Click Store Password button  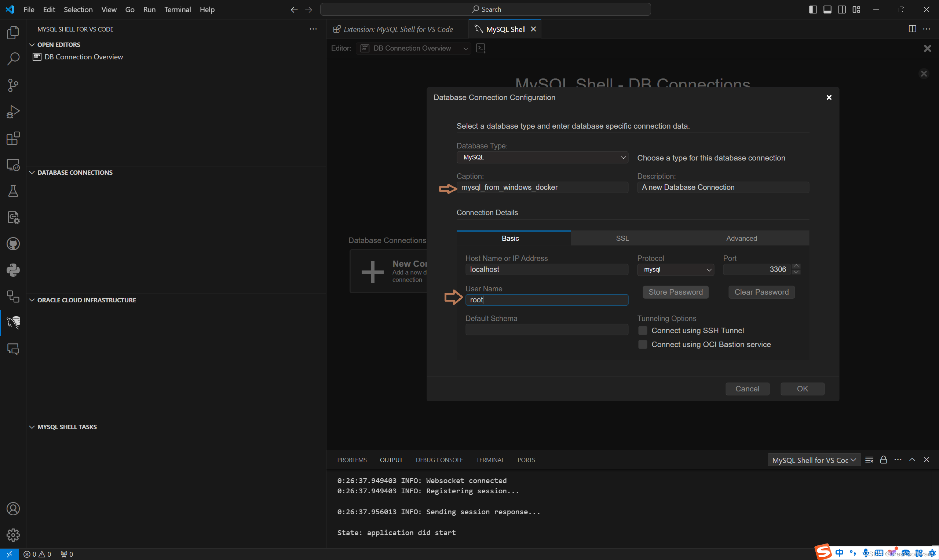[676, 292]
